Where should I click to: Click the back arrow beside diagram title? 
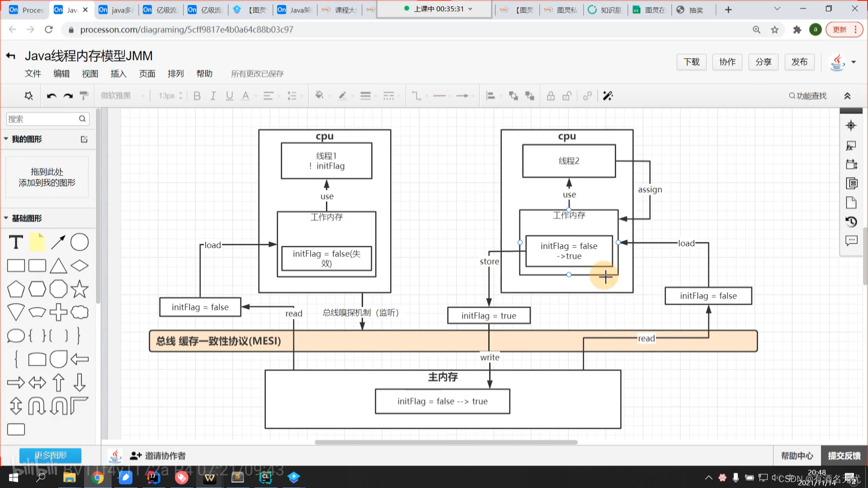[x=11, y=56]
